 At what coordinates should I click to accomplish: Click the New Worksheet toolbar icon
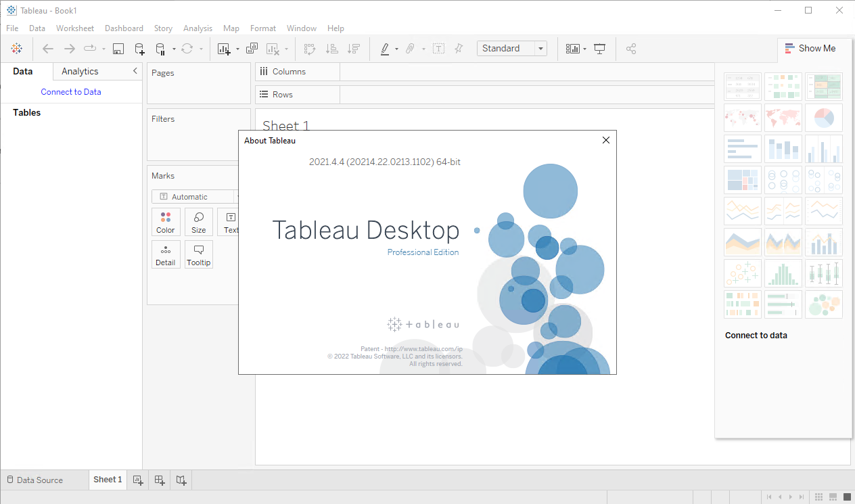(x=224, y=49)
